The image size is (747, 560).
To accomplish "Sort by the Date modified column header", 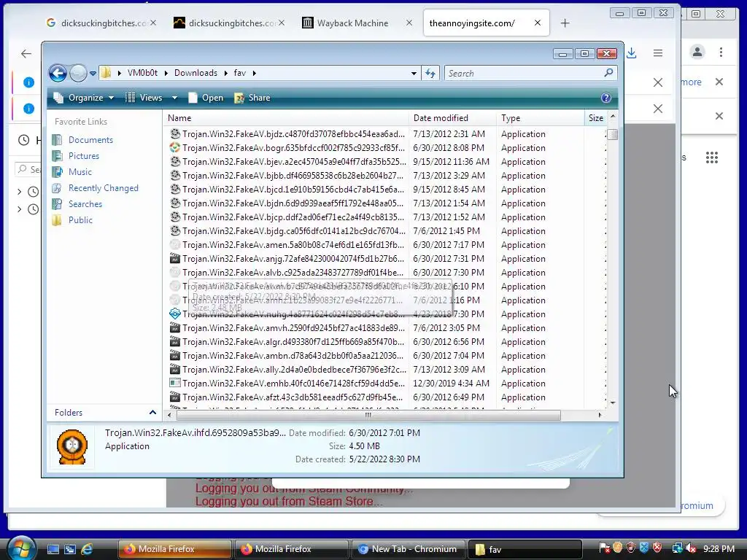I will tap(452, 118).
